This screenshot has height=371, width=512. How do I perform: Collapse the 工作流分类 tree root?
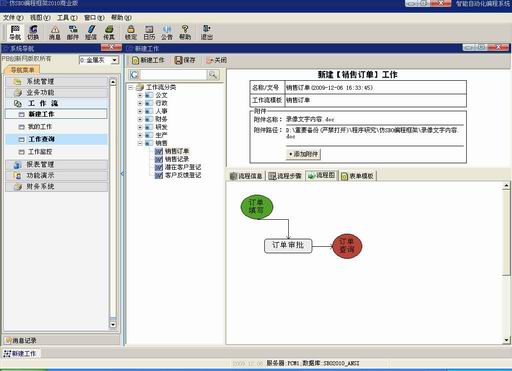click(131, 87)
